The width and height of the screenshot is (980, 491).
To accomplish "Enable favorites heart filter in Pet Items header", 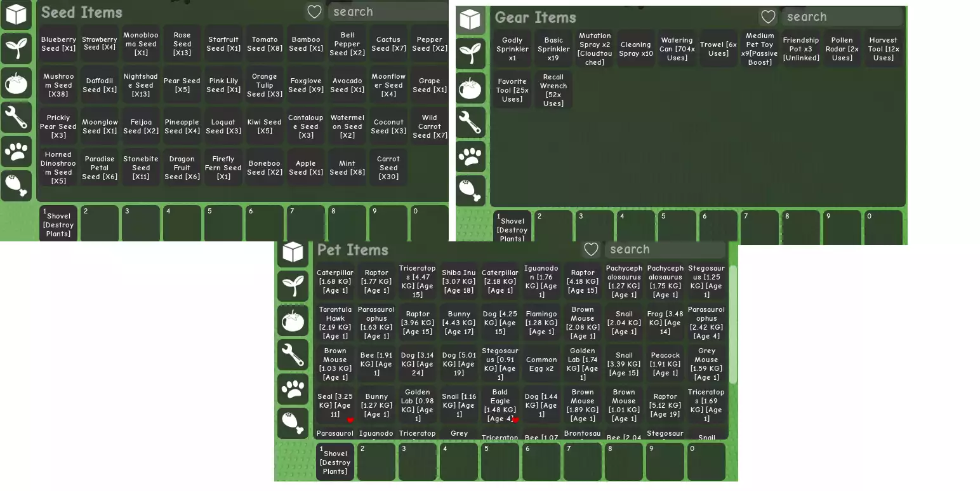I will (591, 249).
